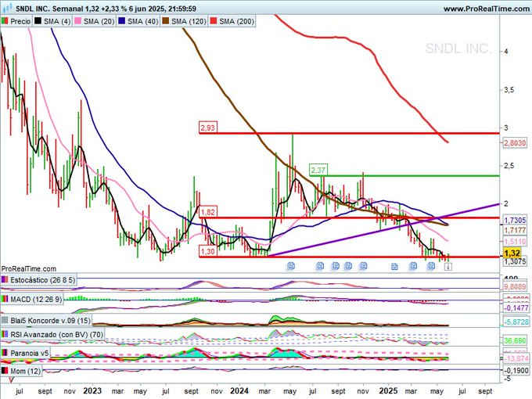Select the green 2,37 level label
This screenshot has width=532, height=399.
(x=318, y=170)
